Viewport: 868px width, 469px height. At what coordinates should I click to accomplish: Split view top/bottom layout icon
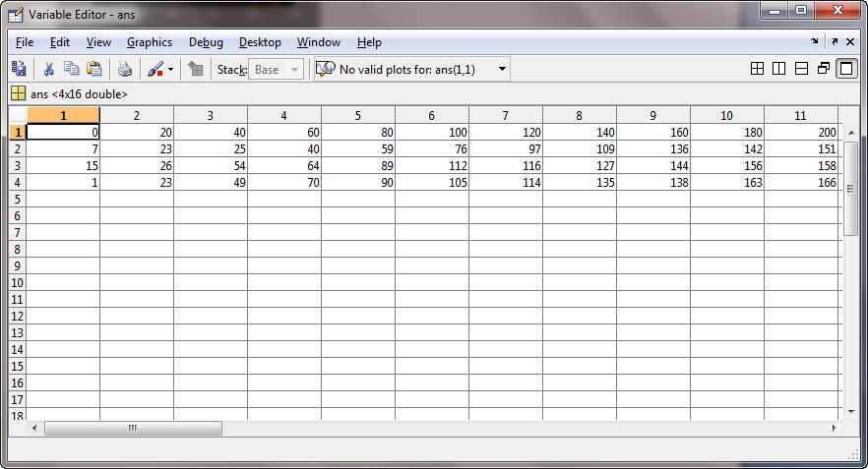pyautogui.click(x=801, y=69)
